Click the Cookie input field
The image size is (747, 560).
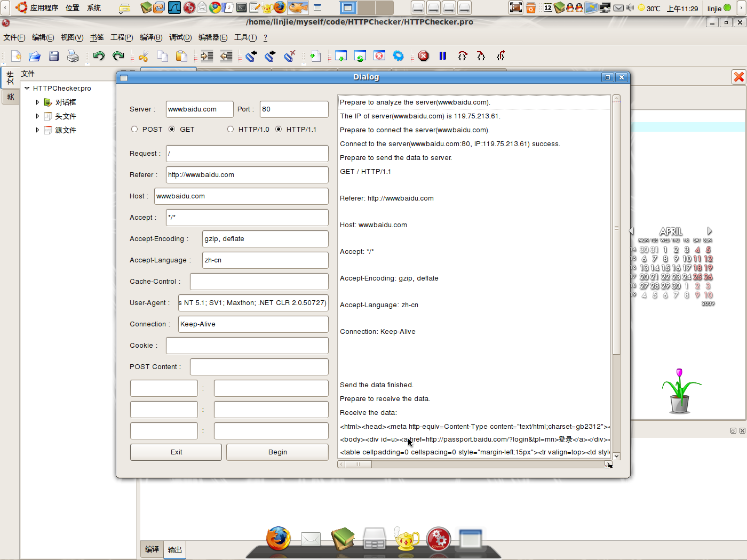point(247,346)
